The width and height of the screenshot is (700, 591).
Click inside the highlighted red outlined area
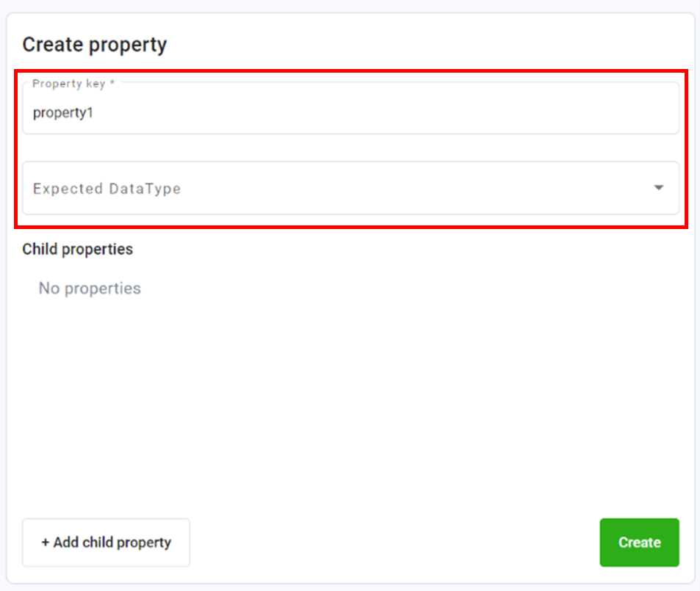350,147
